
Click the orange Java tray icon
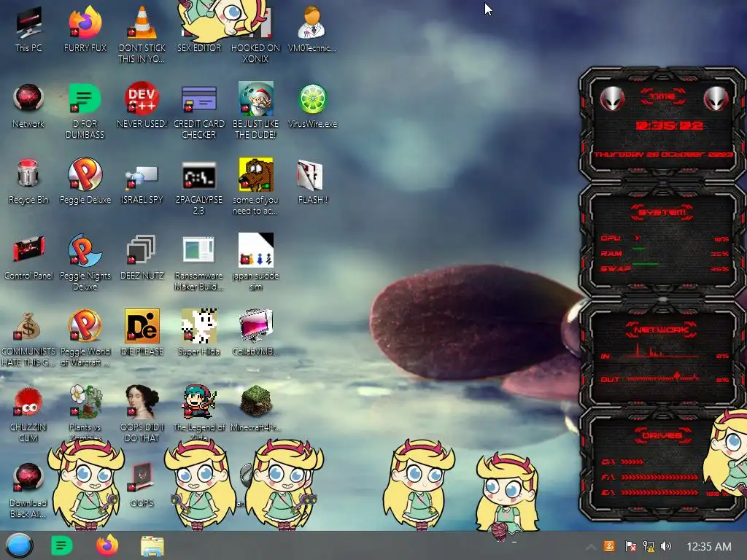point(609,546)
